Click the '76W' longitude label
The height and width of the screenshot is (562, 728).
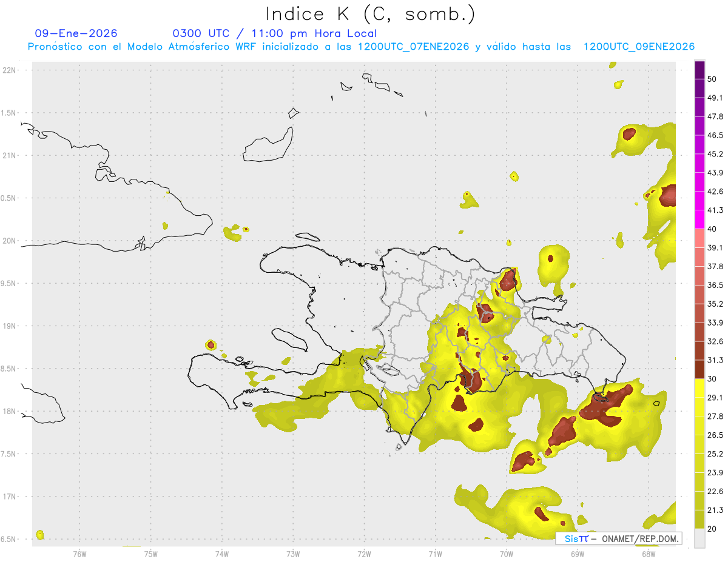pos(79,554)
